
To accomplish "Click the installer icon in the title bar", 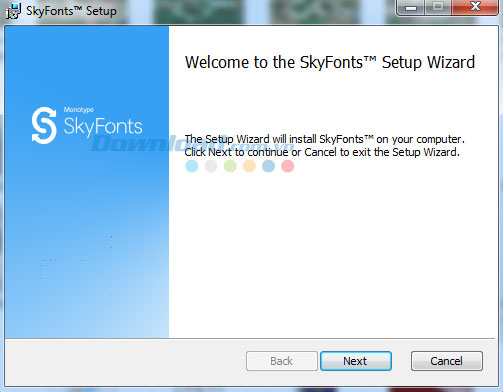I will pyautogui.click(x=13, y=11).
